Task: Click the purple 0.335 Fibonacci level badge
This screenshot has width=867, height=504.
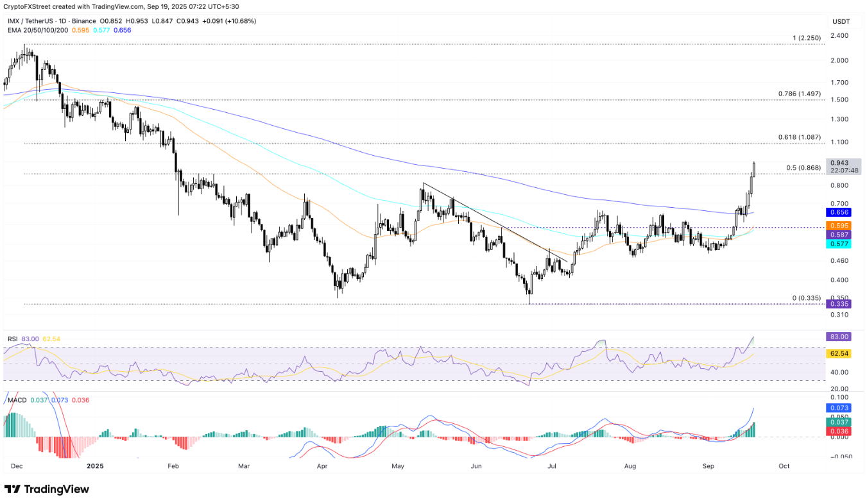Action: click(x=839, y=305)
